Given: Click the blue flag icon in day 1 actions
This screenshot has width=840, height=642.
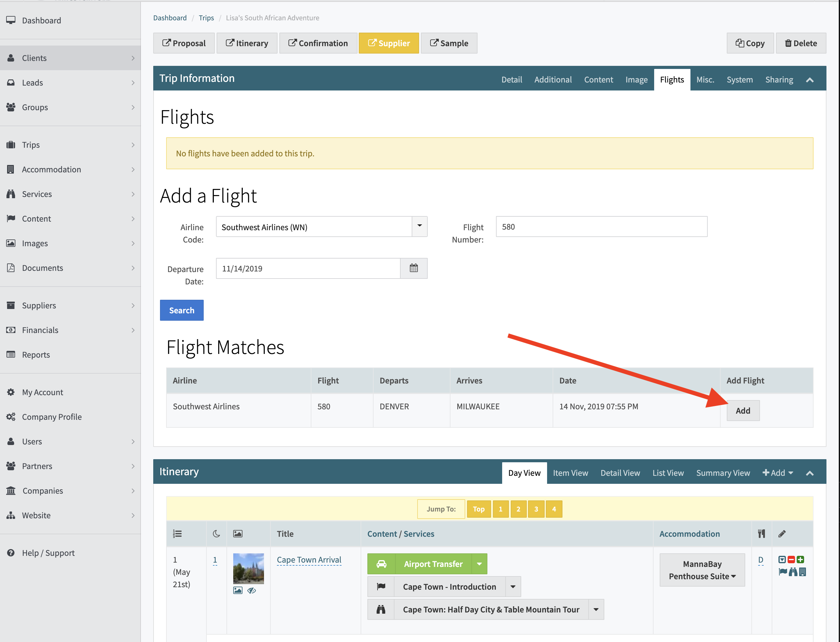Looking at the screenshot, I should click(783, 572).
